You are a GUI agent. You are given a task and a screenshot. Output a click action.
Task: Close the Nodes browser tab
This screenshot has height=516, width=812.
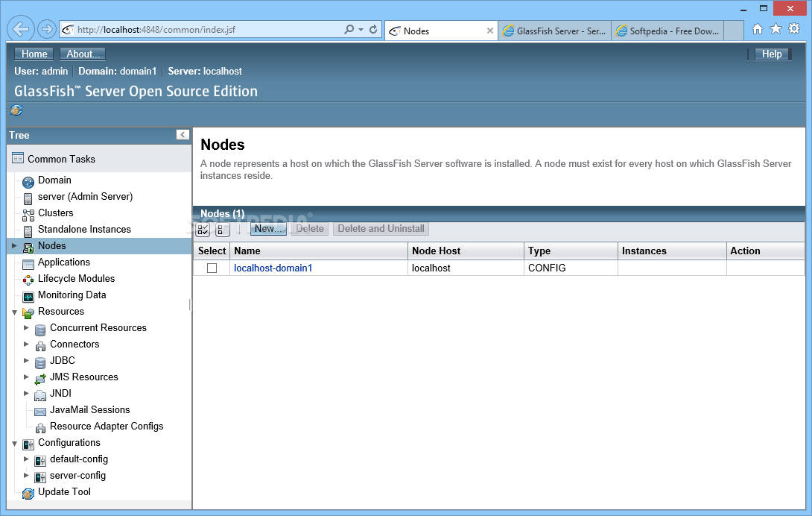(490, 31)
